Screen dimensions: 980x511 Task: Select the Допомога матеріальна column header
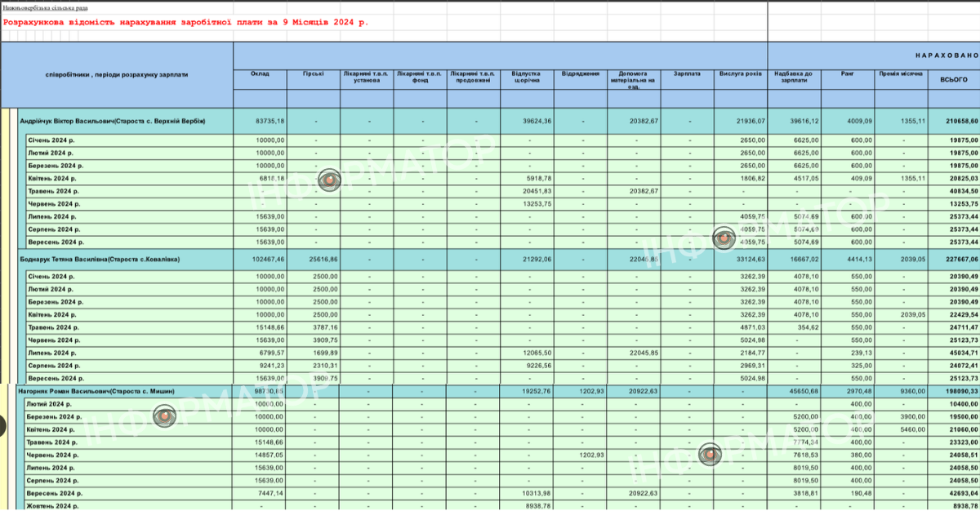(633, 78)
